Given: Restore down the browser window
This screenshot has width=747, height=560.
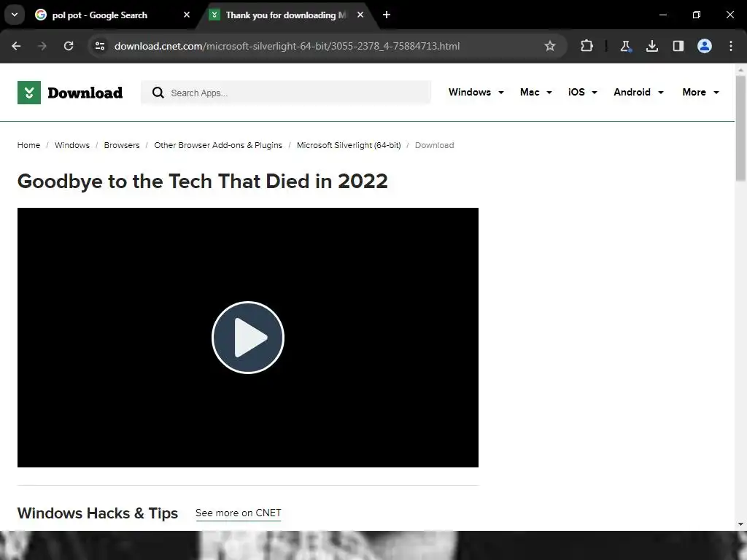Looking at the screenshot, I should [x=697, y=15].
